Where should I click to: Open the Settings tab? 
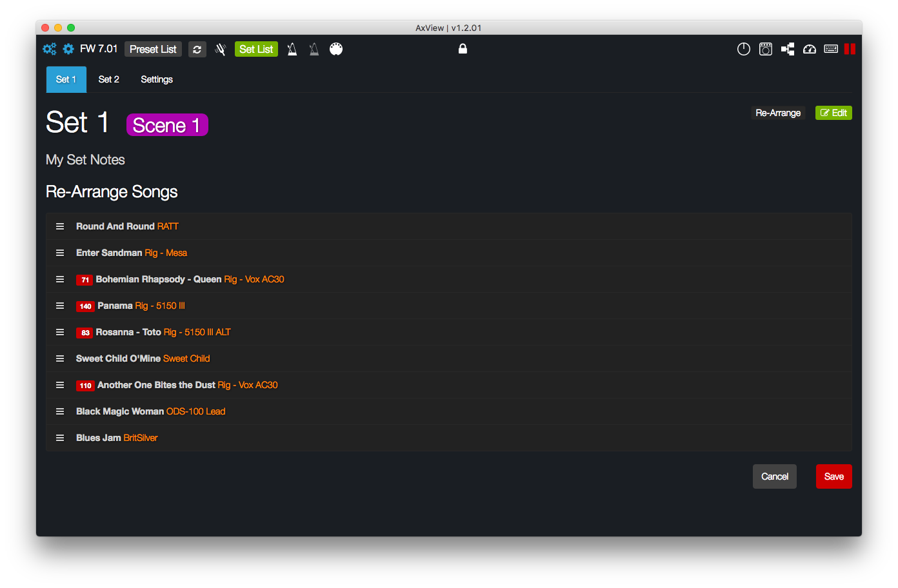click(157, 79)
